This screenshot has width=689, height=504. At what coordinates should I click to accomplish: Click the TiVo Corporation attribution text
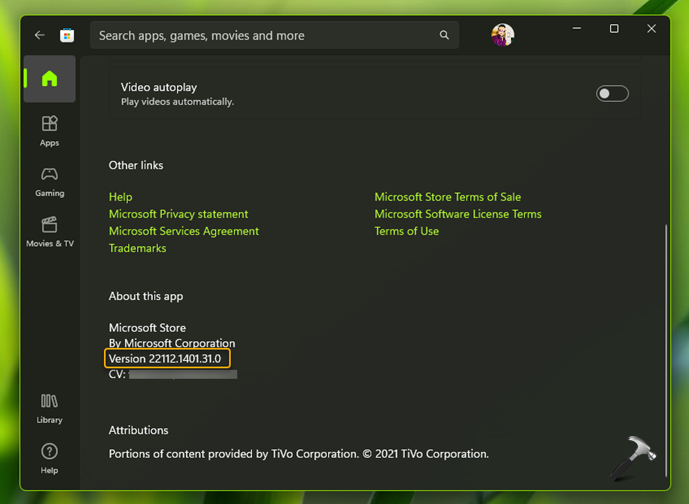[x=299, y=454]
